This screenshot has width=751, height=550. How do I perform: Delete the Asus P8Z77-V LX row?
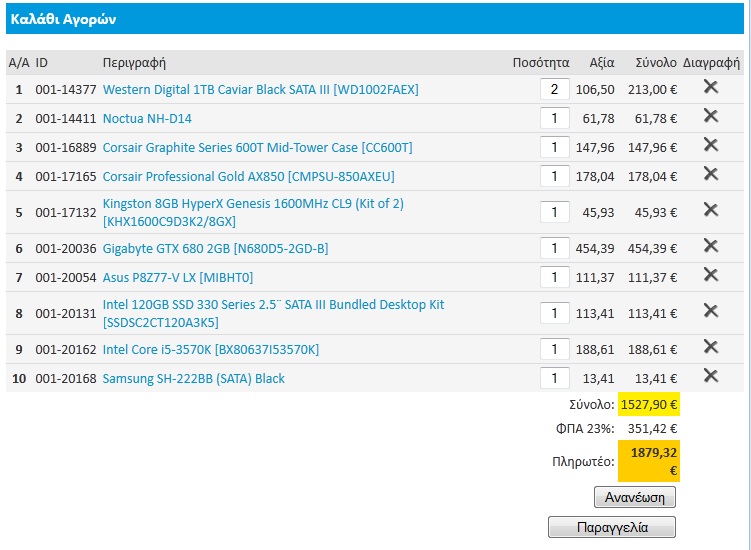tap(711, 275)
